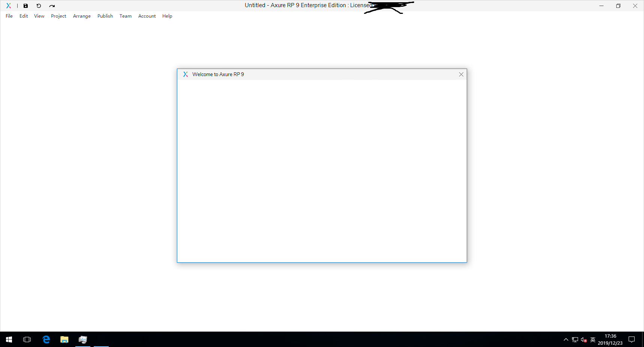Redo the action with the toolbar arrow
Image resolution: width=644 pixels, height=347 pixels.
(x=52, y=6)
